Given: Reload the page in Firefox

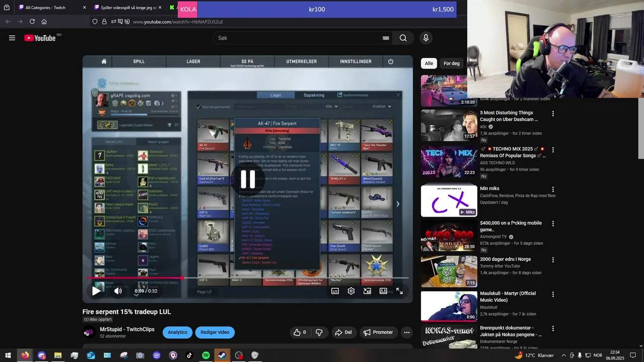Looking at the screenshot, I should click(x=32, y=22).
